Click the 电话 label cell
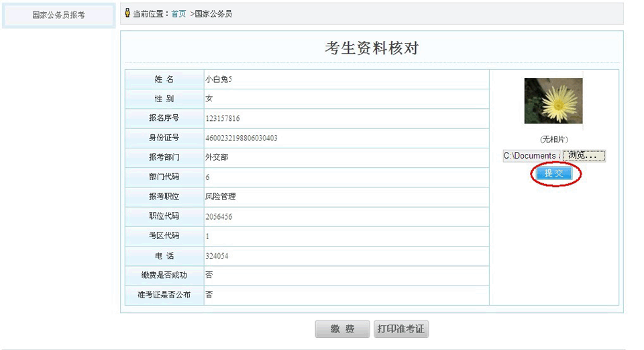The image size is (644, 350). 164,256
